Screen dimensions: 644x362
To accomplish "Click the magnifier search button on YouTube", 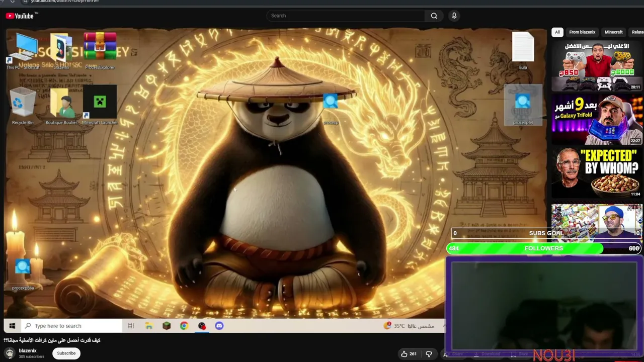I will pyautogui.click(x=434, y=16).
